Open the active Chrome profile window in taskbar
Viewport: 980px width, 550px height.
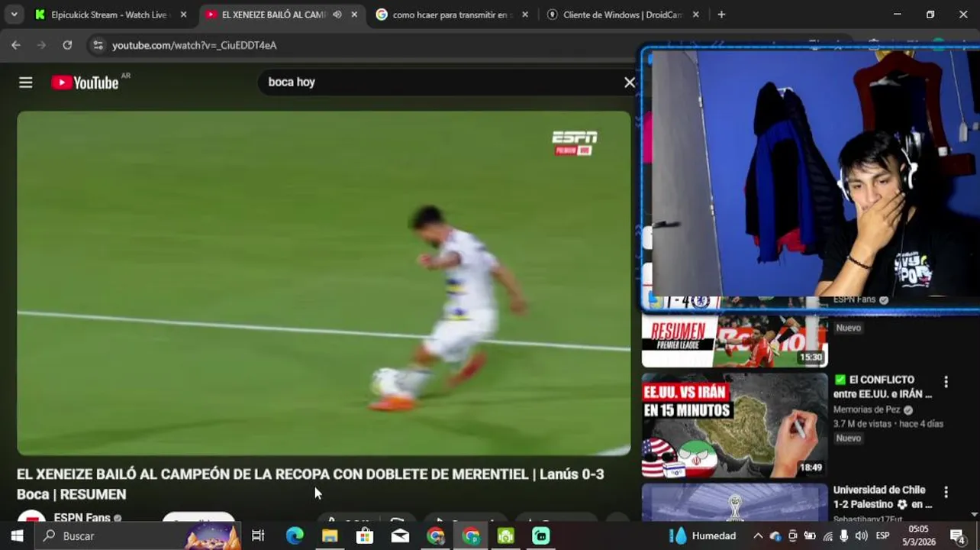pyautogui.click(x=471, y=536)
